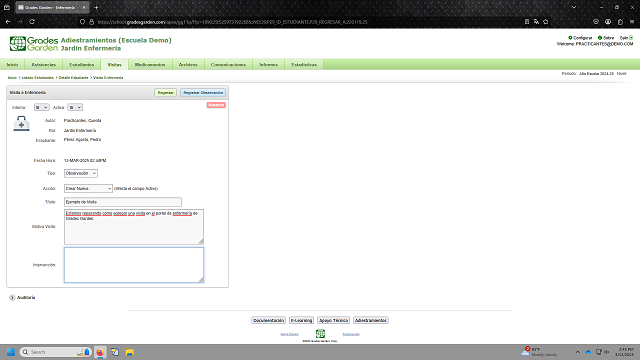Click the padlock site security icon
Image resolution: width=640 pixels, height=360 pixels.
coord(91,22)
